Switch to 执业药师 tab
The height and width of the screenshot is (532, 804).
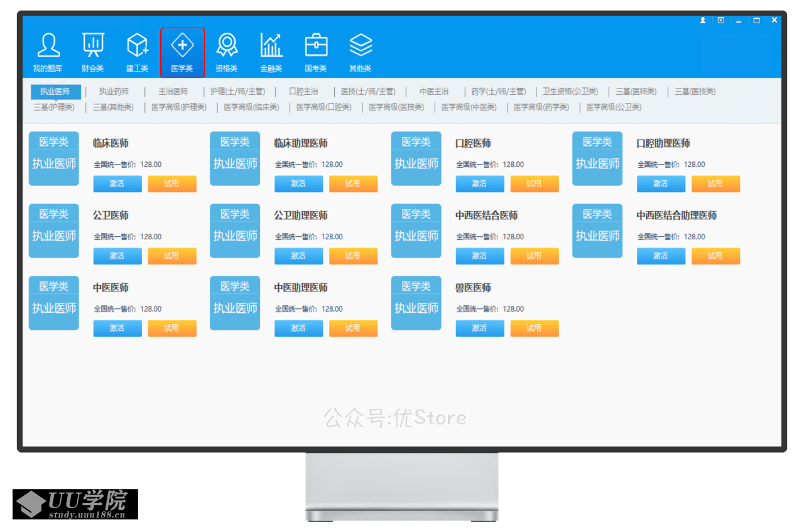[x=114, y=92]
